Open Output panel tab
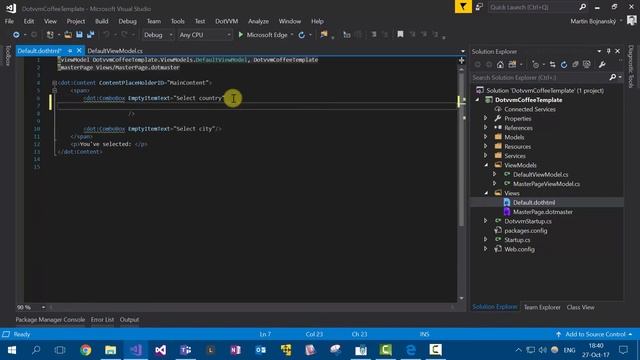Screen dimensions: 640x360 click(x=129, y=320)
